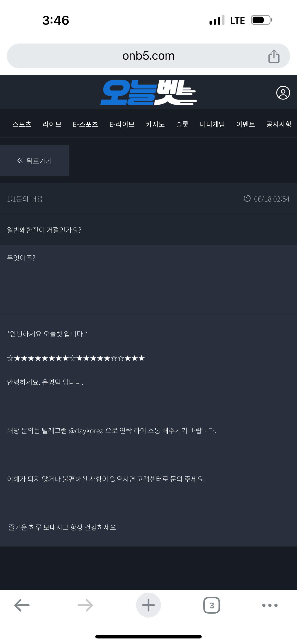Tap the inquiry title 일반왜환전이 거절인가요?
The width and height of the screenshot is (297, 644).
click(x=44, y=230)
